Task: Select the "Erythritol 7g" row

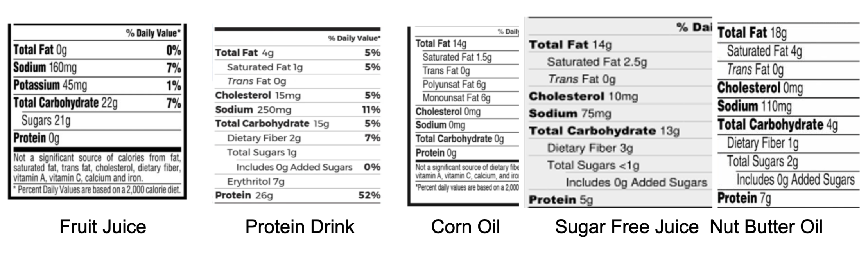Action: point(256,182)
